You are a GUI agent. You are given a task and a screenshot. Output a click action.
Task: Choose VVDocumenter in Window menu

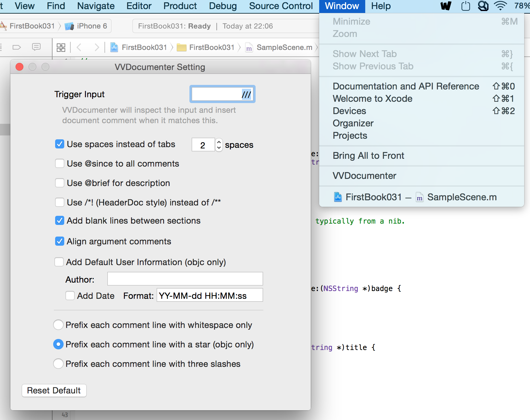[422, 176]
